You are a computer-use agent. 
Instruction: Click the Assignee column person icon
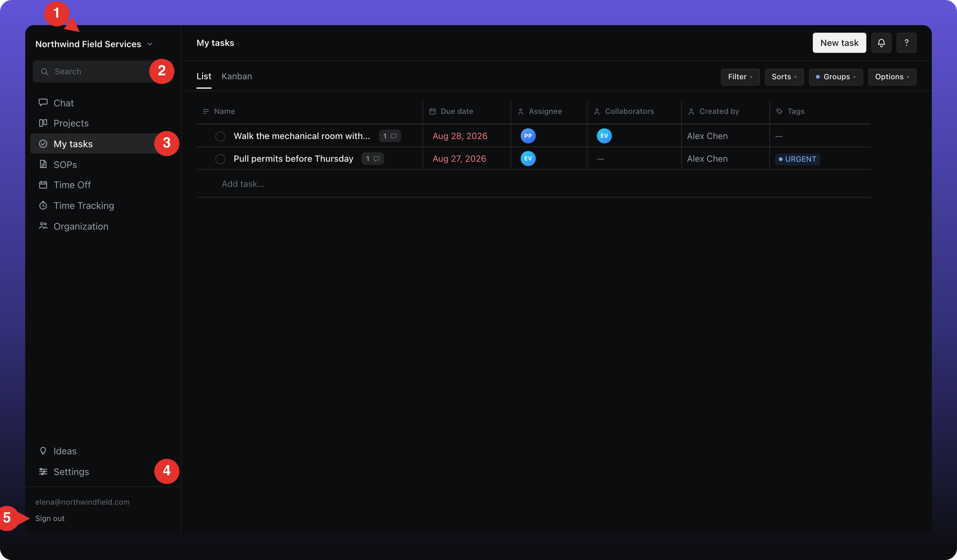pyautogui.click(x=521, y=111)
